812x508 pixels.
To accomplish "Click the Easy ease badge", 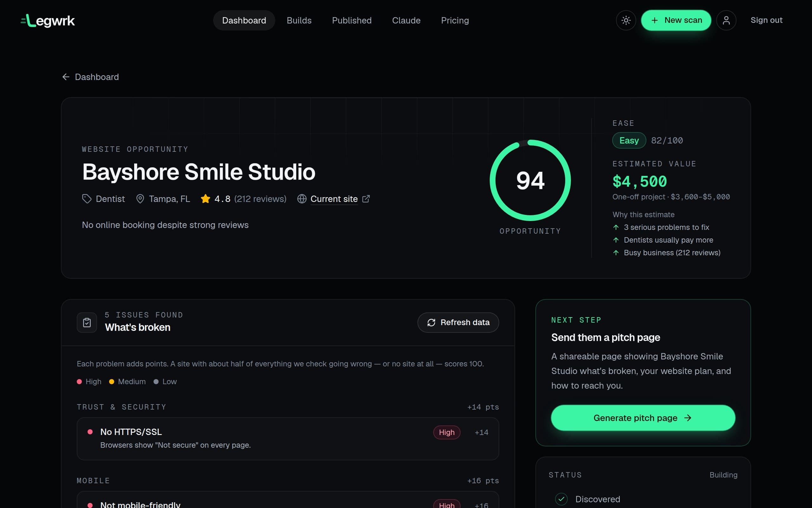I will 629,140.
